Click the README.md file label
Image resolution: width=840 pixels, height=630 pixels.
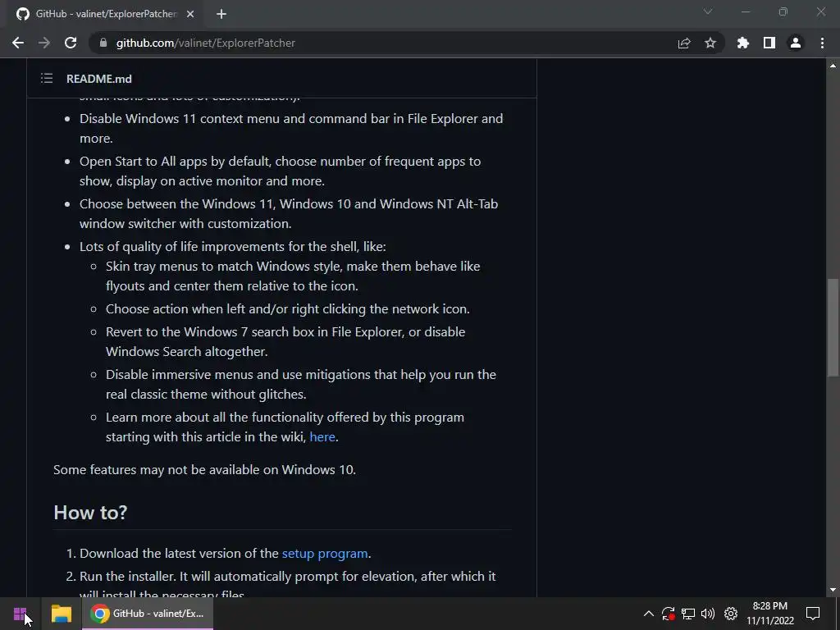[x=99, y=79]
